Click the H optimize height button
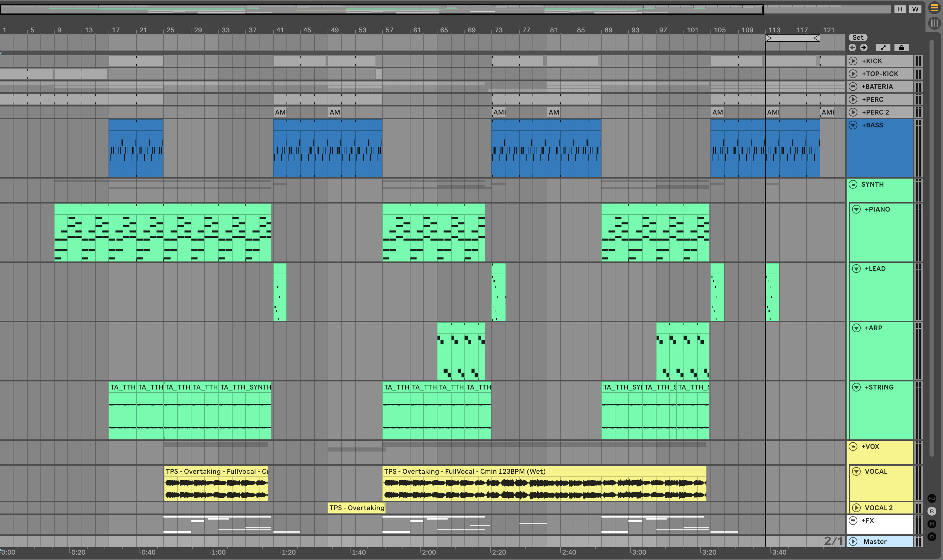This screenshot has height=560, width=943. pyautogui.click(x=900, y=9)
